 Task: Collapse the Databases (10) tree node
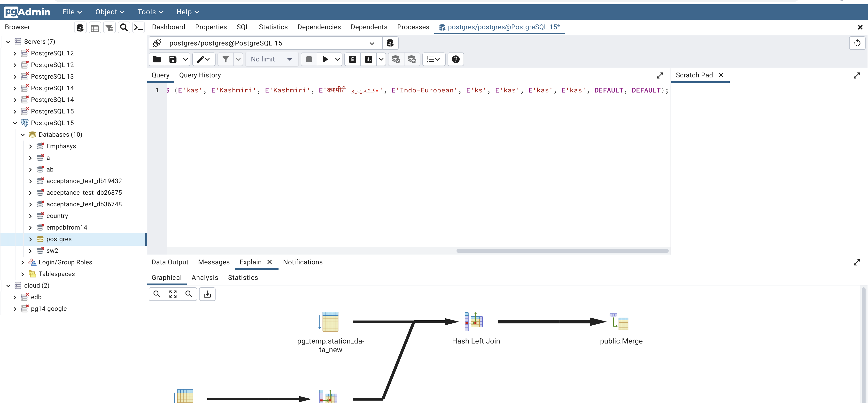[22, 134]
